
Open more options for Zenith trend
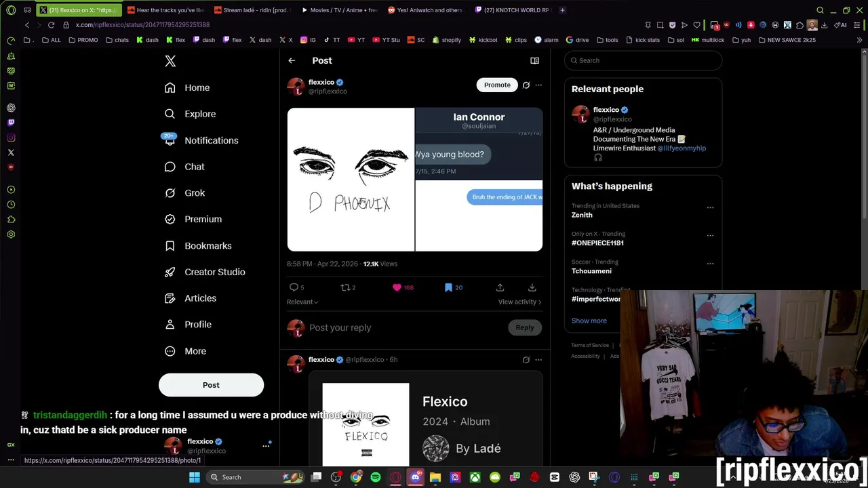[710, 207]
